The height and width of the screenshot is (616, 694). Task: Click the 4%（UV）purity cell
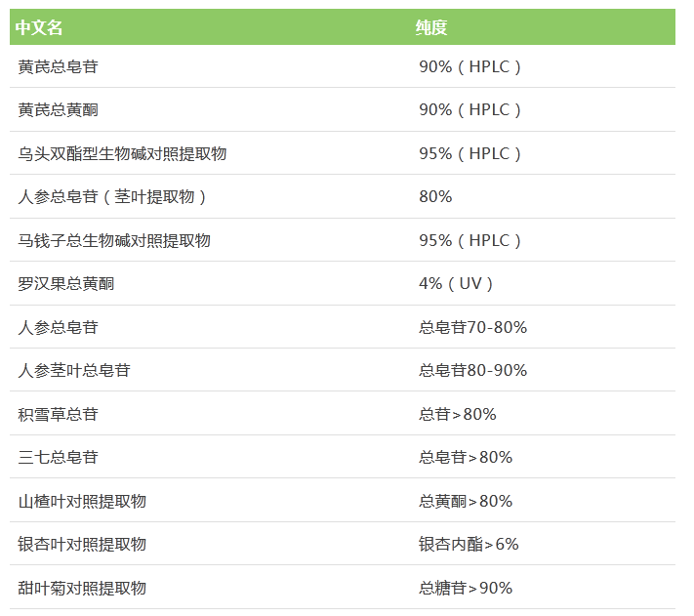(x=457, y=284)
